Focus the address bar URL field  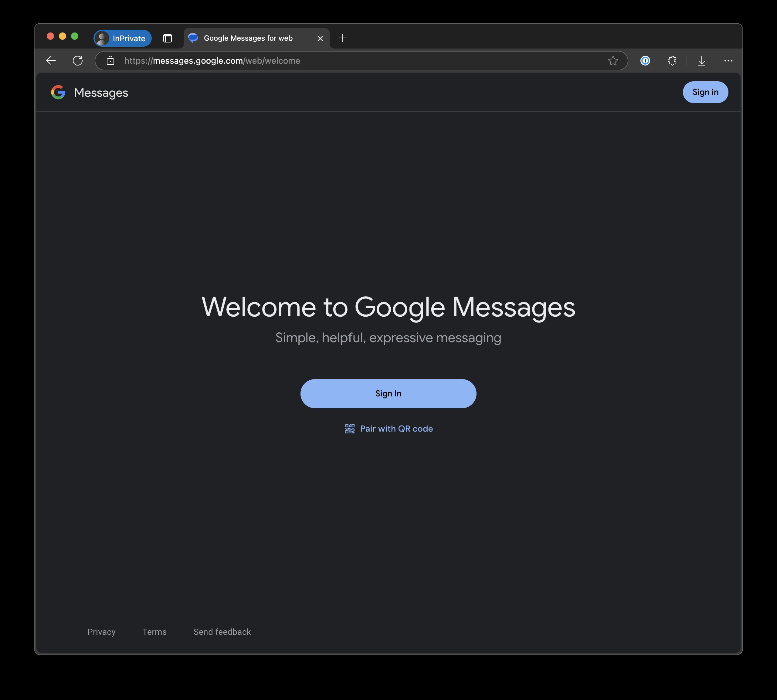(346, 61)
